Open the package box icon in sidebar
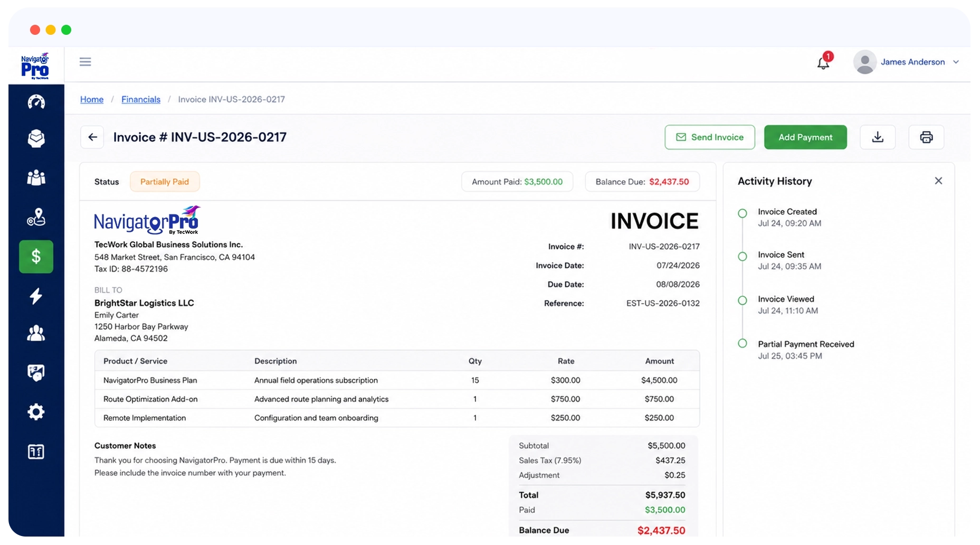Screen dimensions: 980x545 [x=36, y=138]
